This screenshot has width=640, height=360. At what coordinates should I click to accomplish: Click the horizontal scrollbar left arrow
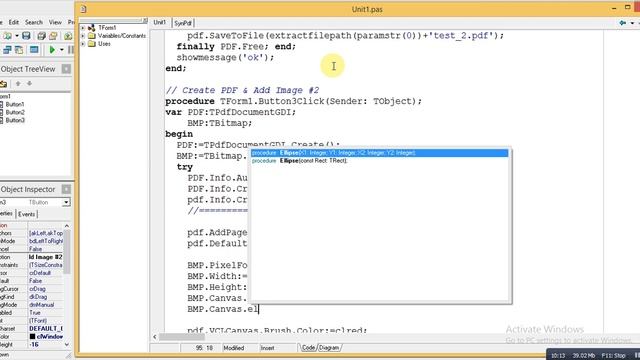click(x=155, y=337)
